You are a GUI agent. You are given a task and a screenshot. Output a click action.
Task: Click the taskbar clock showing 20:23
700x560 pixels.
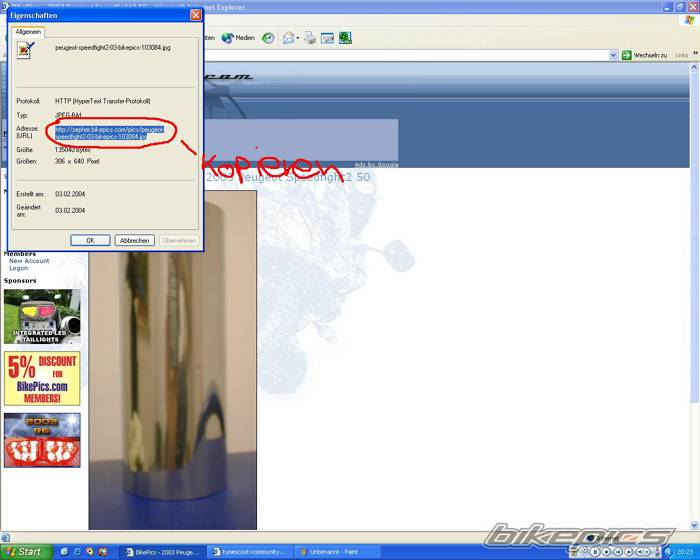(684, 552)
